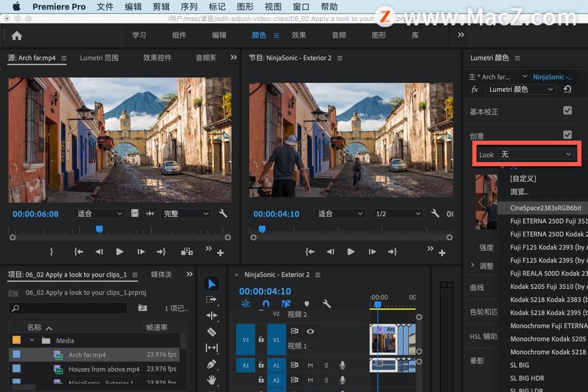The width and height of the screenshot is (588, 392).
Task: Disable the Creative section checkbox
Action: point(567,135)
